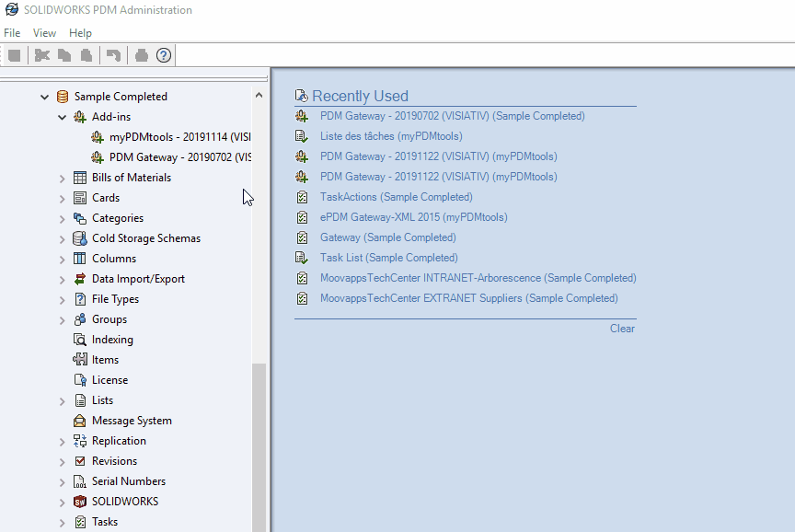This screenshot has width=795, height=532.
Task: Click the Data Import/Export arrows icon
Action: click(x=80, y=279)
